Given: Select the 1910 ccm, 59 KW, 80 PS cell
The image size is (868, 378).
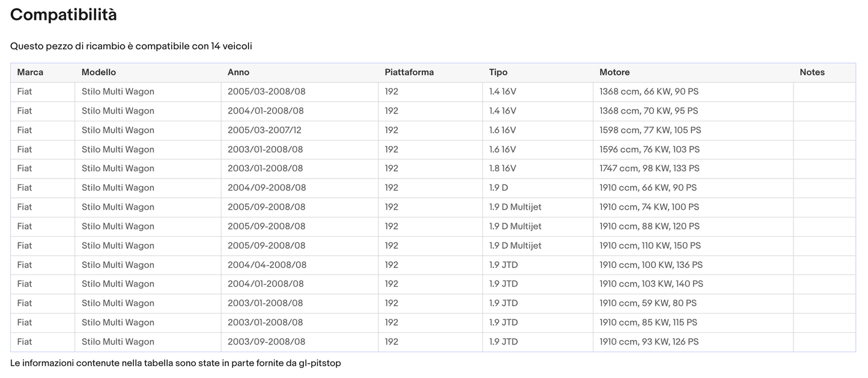Looking at the screenshot, I should tap(648, 303).
